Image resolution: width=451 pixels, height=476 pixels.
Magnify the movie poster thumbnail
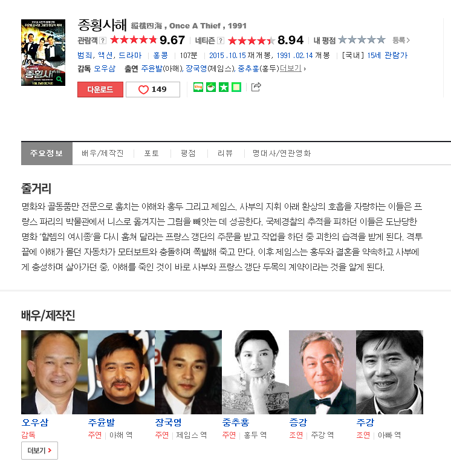[x=43, y=53]
